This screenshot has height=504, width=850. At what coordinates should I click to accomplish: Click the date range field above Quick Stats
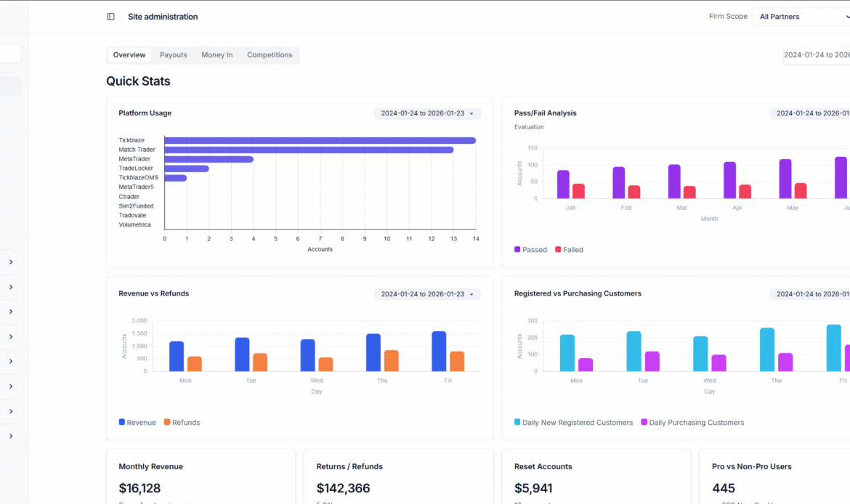[x=816, y=55]
